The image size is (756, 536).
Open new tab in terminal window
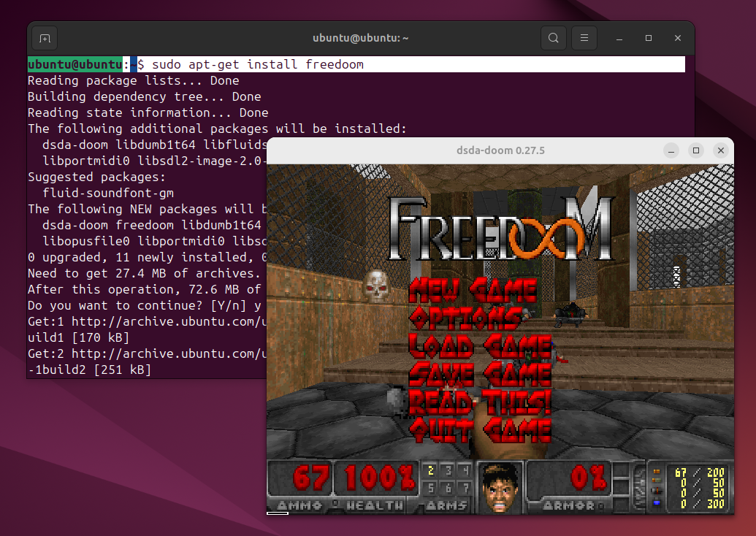(x=45, y=38)
